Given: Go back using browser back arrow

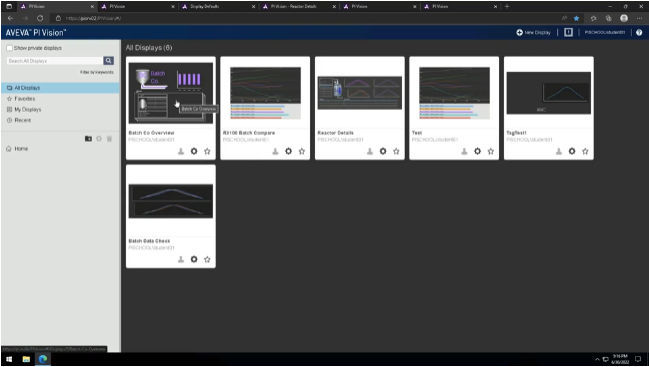Looking at the screenshot, I should click(x=10, y=18).
